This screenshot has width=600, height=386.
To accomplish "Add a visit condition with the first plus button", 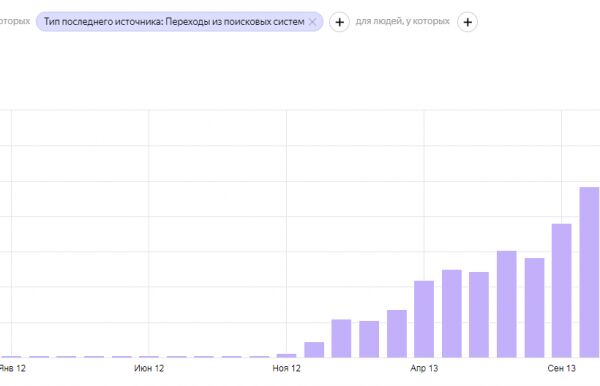I will (x=339, y=22).
